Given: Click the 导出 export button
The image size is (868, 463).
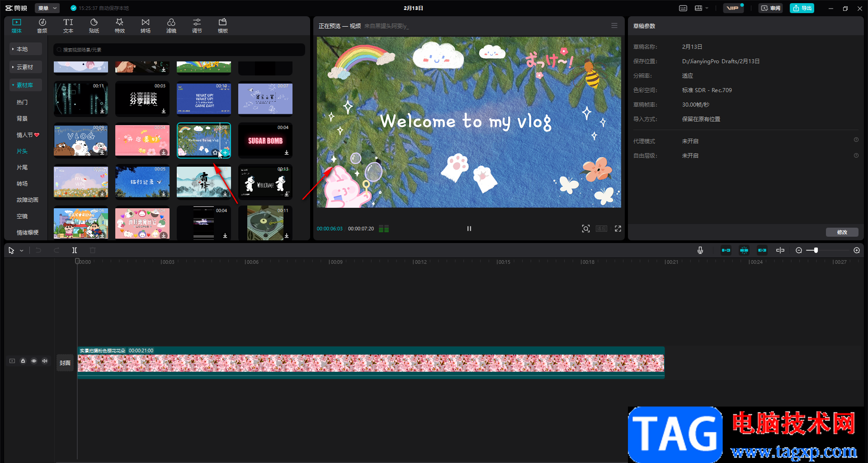Looking at the screenshot, I should click(x=802, y=8).
